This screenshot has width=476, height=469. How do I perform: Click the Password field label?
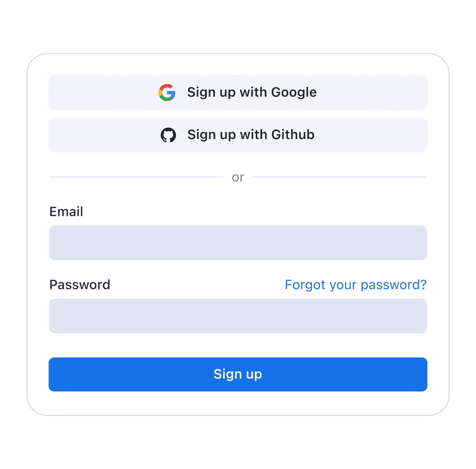point(80,285)
